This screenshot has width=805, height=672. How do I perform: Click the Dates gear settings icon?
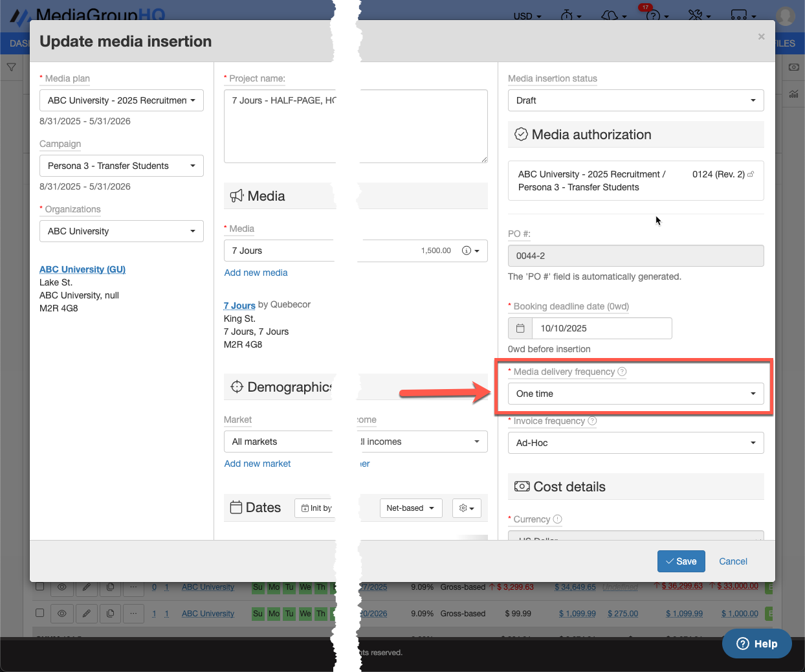tap(466, 508)
